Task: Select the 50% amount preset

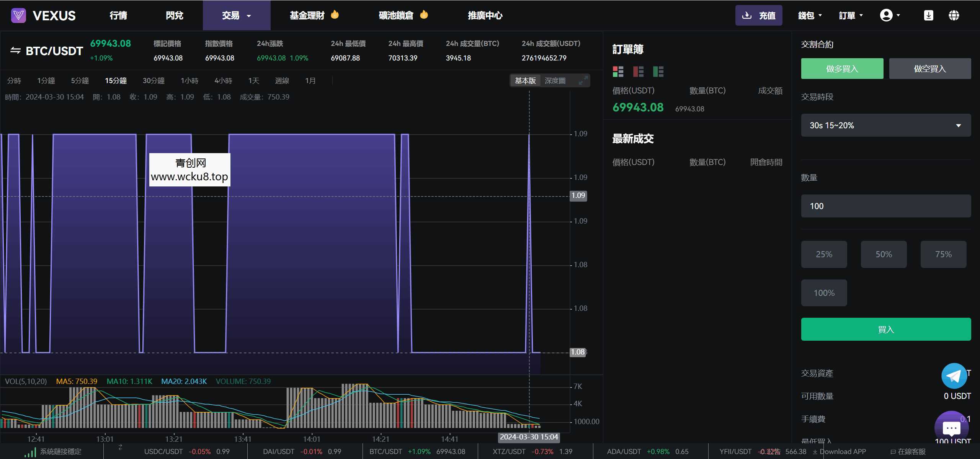Action: 884,254
